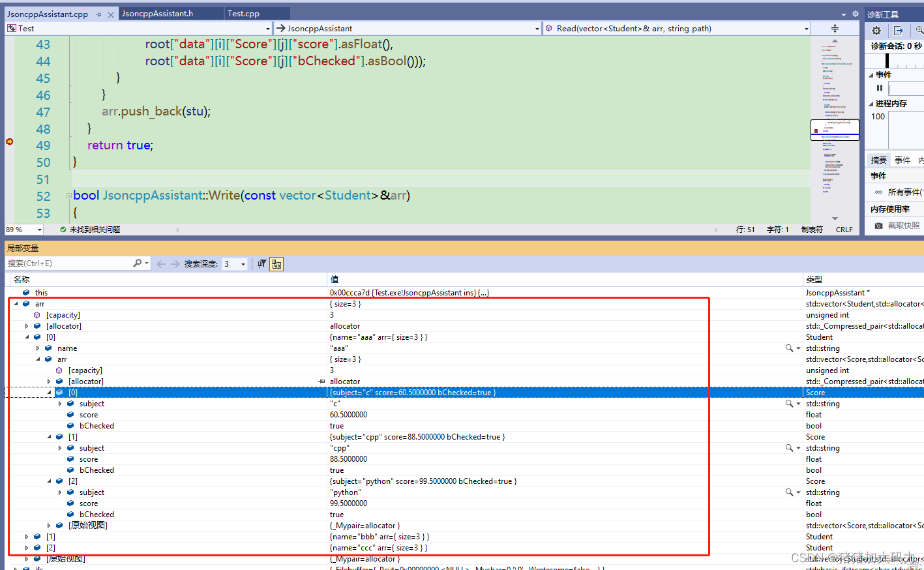Pin the JsoncppAssistant.cpp tab
This screenshot has height=570, width=924.
99,14
